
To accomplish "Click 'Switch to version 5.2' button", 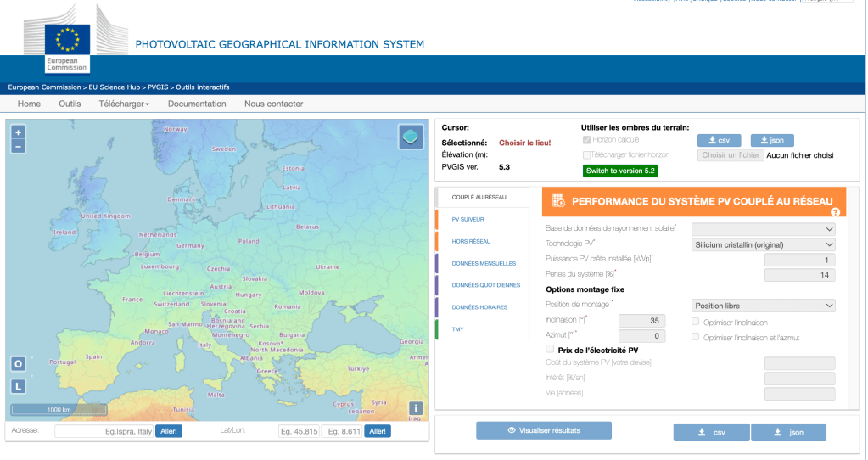I will click(x=620, y=171).
